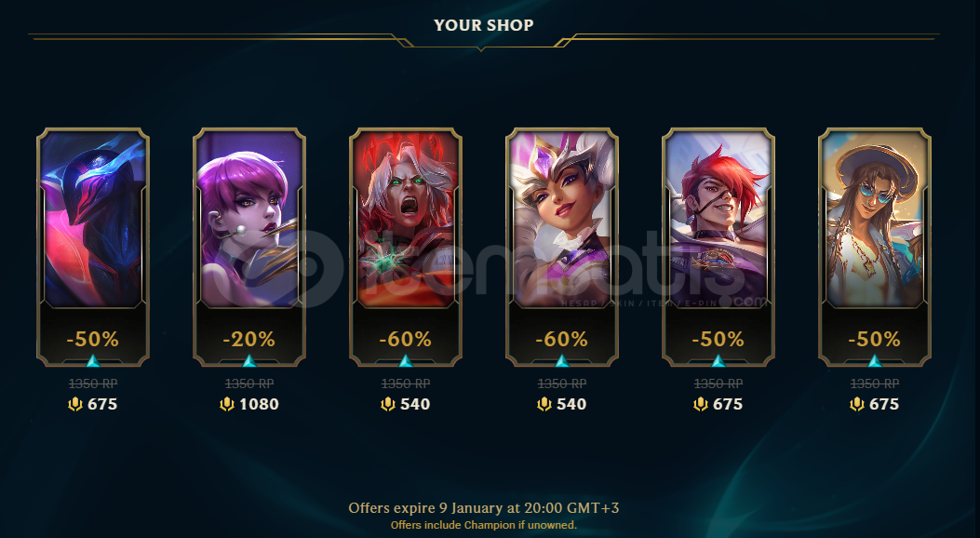Click the 'Offers include Champion if unowned' text
The height and width of the screenshot is (538, 980).
tap(484, 525)
